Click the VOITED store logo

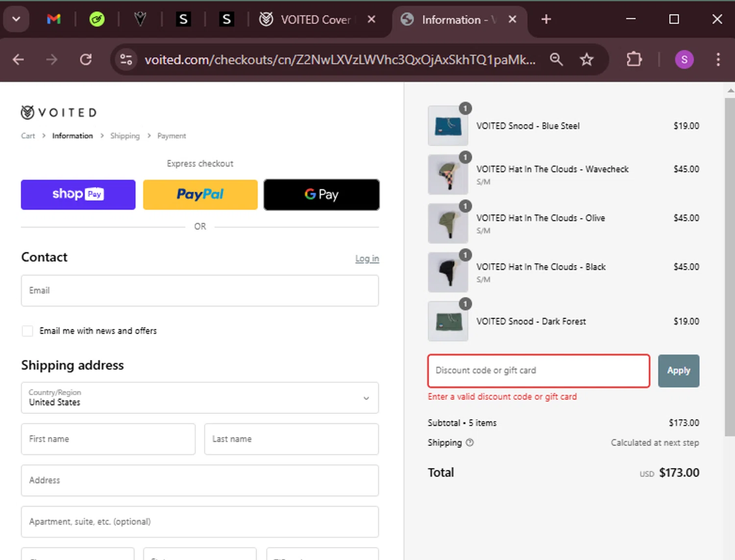pyautogui.click(x=59, y=113)
